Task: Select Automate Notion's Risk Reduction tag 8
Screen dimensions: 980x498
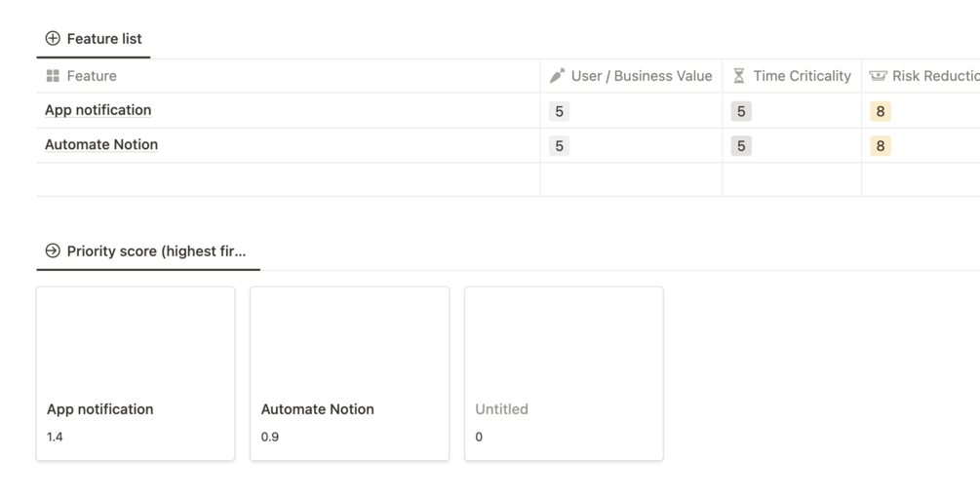Action: point(880,145)
